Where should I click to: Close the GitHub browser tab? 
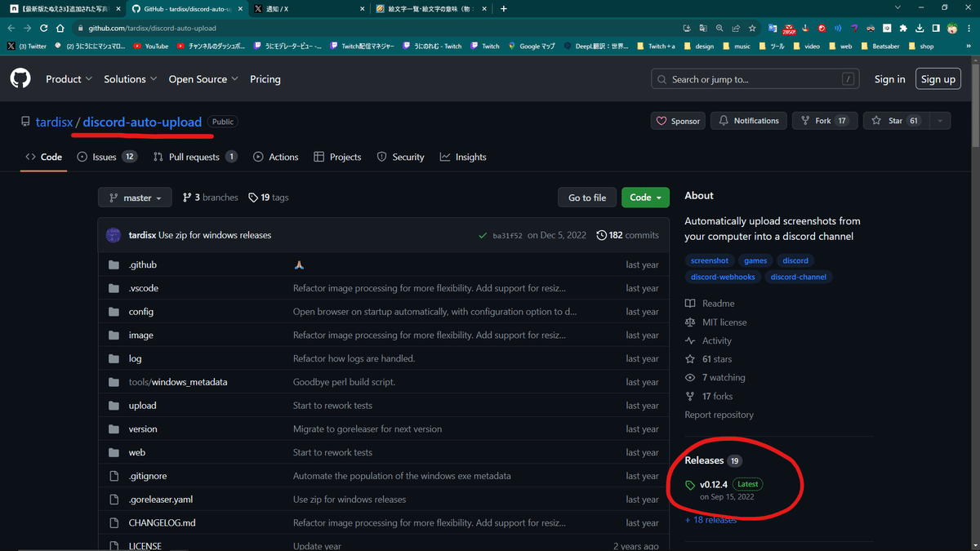(239, 8)
